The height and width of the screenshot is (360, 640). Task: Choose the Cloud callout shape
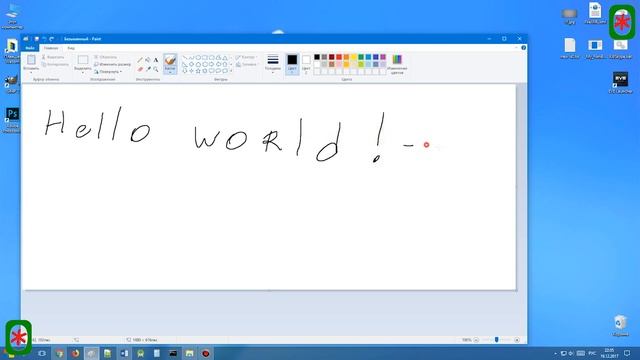tap(225, 71)
